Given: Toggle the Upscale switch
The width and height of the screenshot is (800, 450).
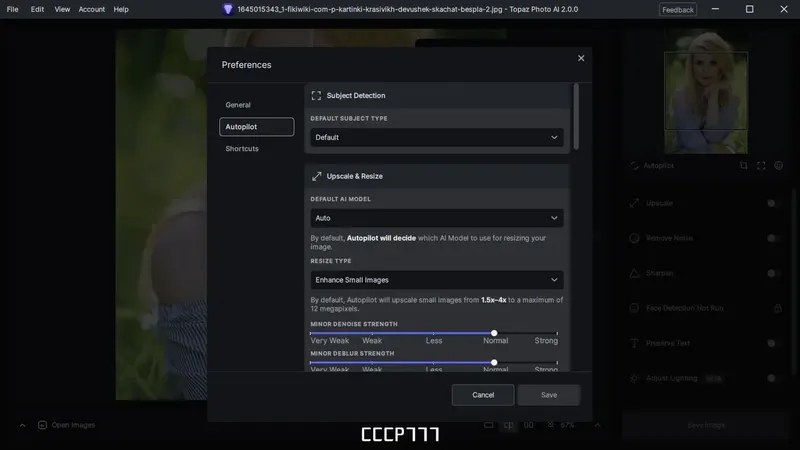Looking at the screenshot, I should pos(773,203).
